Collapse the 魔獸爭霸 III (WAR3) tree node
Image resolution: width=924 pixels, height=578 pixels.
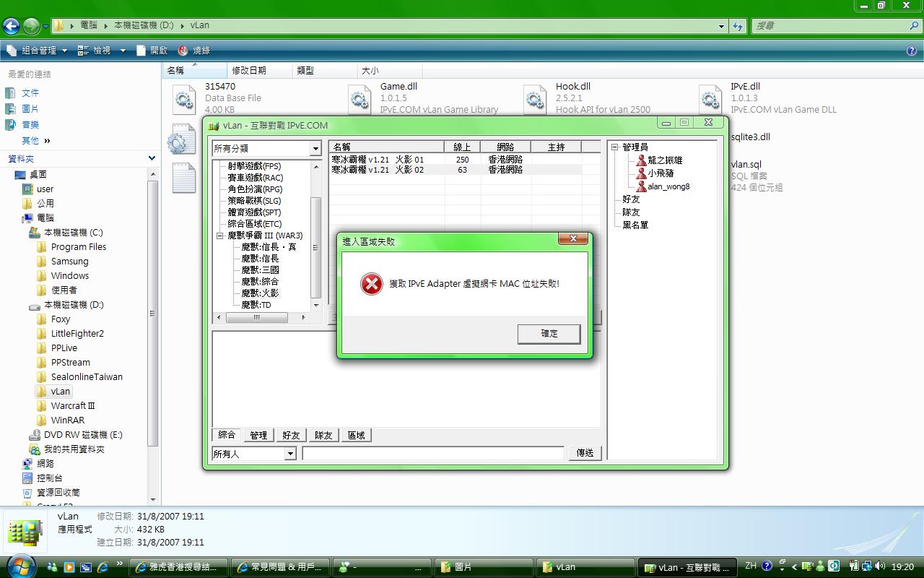(x=219, y=235)
